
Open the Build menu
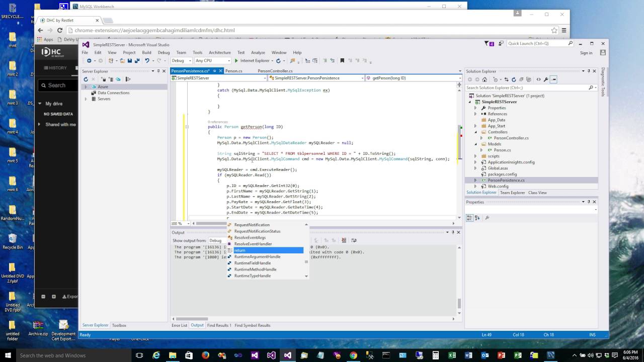pyautogui.click(x=146, y=52)
